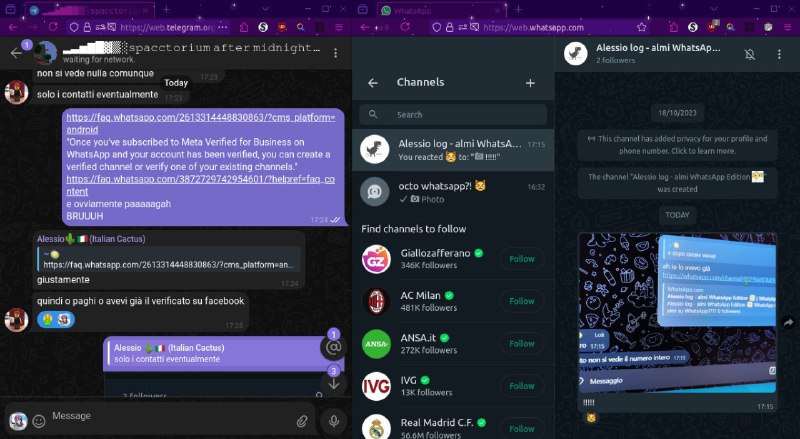The image size is (800, 439).
Task: Open the spacctorium after midnight group header
Action: pyautogui.click(x=191, y=53)
